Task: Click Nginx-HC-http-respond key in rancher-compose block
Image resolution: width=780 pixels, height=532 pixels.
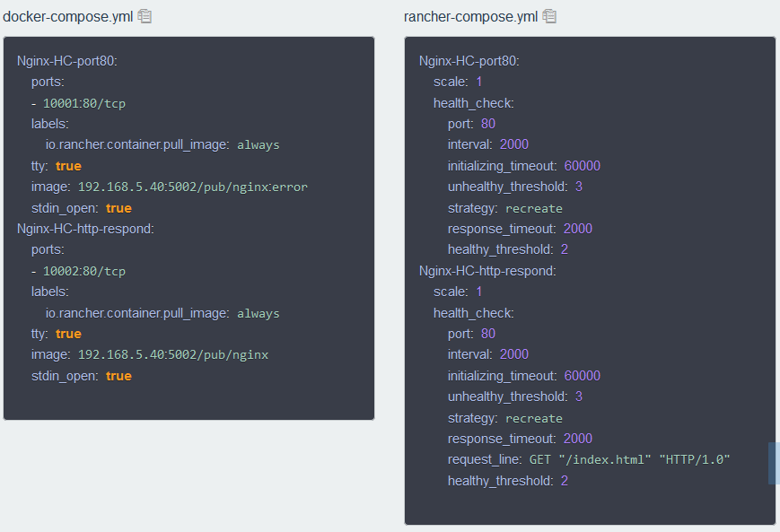Action: click(x=487, y=271)
